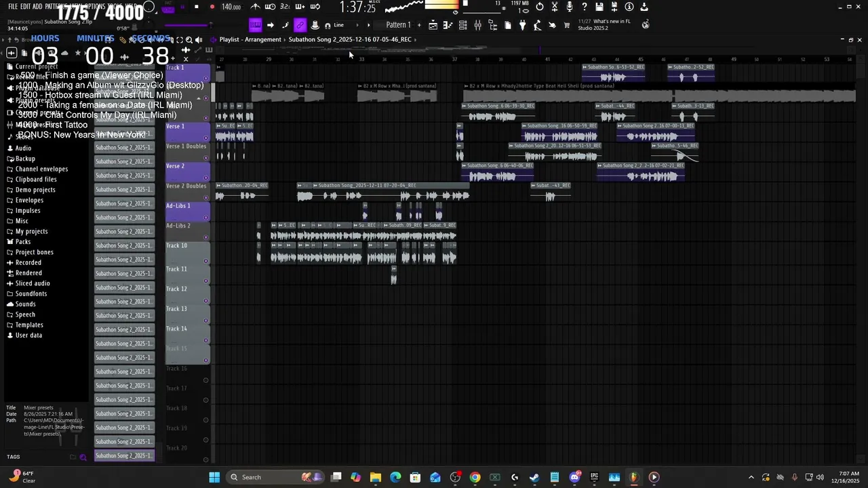Open the FILE menu
The height and width of the screenshot is (488, 868).
[13, 7]
